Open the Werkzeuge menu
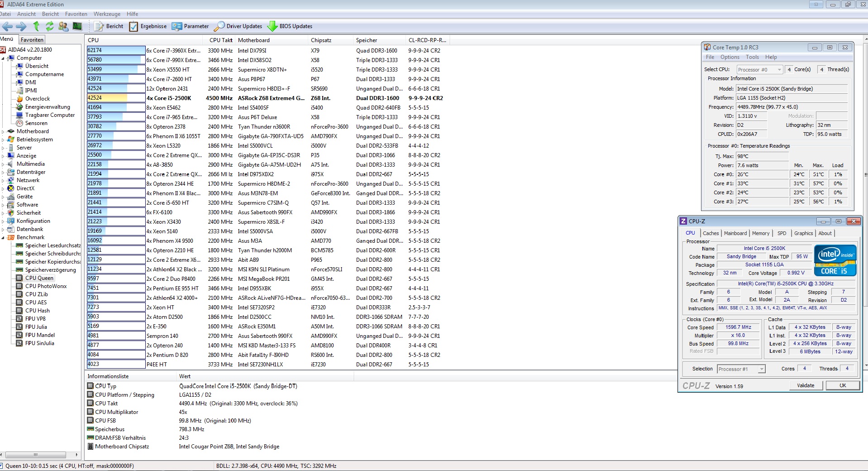The height and width of the screenshot is (471, 868). (107, 14)
